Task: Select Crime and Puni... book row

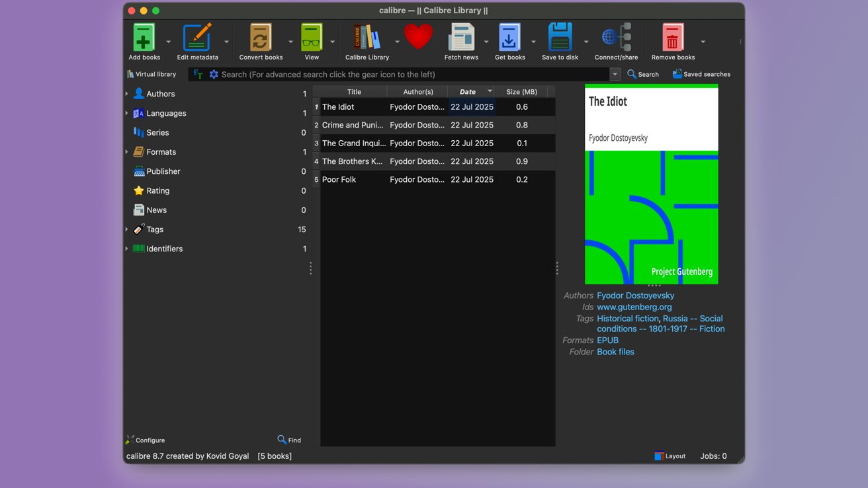Action: pyautogui.click(x=434, y=125)
